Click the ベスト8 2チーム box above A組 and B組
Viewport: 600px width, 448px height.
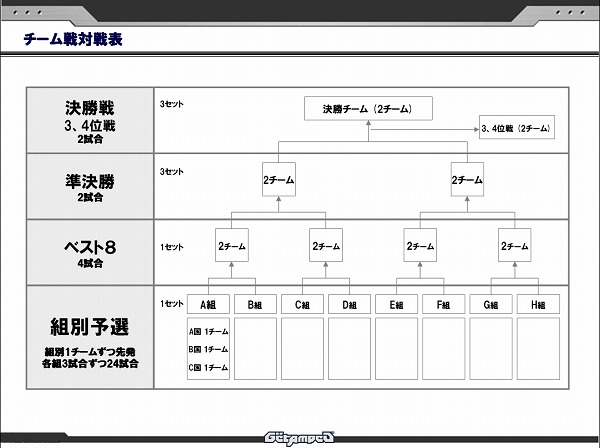(x=231, y=245)
